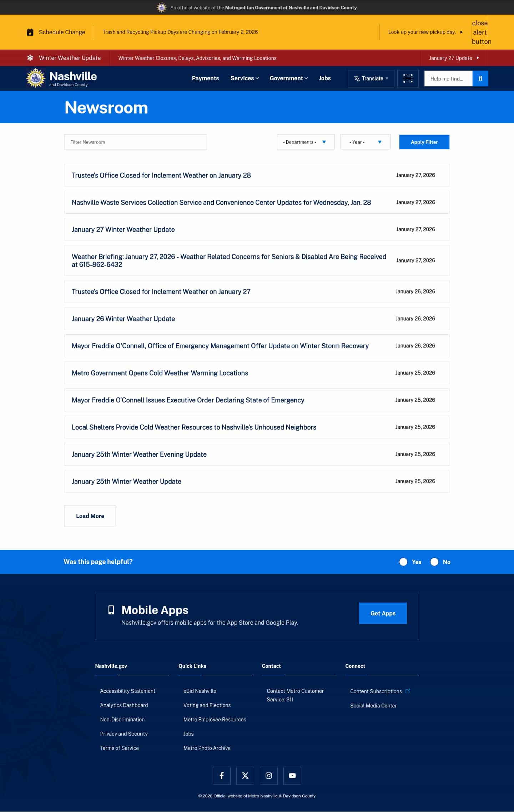Open Metro Employee Resources quick link

pyautogui.click(x=215, y=720)
